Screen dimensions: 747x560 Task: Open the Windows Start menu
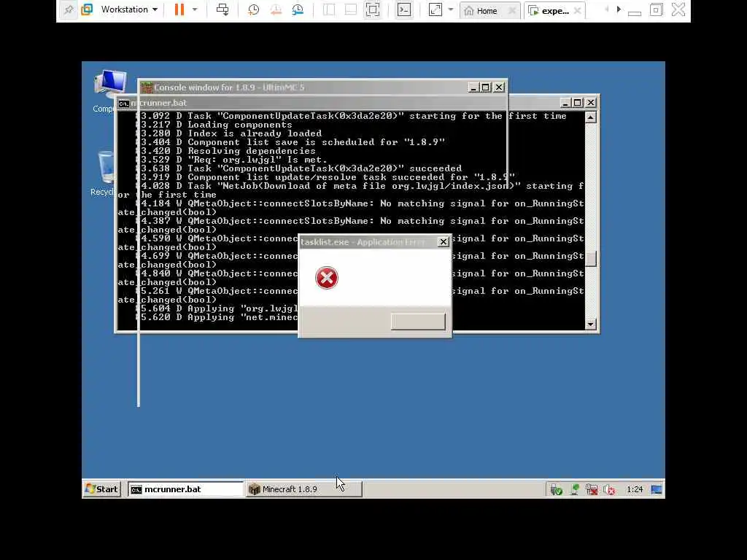point(101,489)
